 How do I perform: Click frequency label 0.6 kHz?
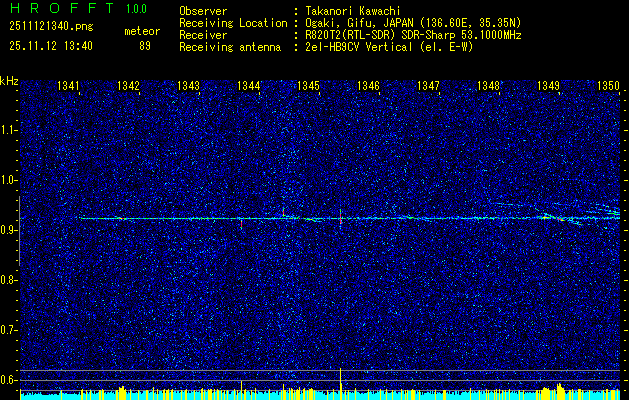point(7,380)
